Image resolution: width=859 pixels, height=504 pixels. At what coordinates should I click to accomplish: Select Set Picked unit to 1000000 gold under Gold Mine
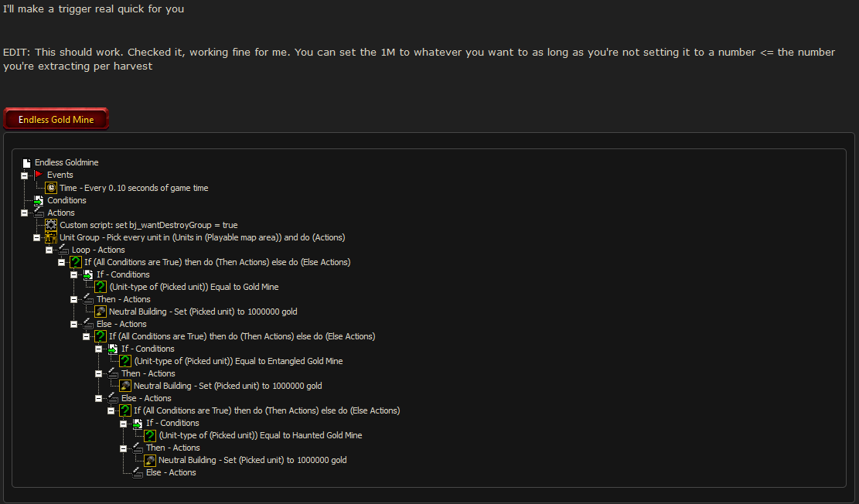click(x=203, y=312)
